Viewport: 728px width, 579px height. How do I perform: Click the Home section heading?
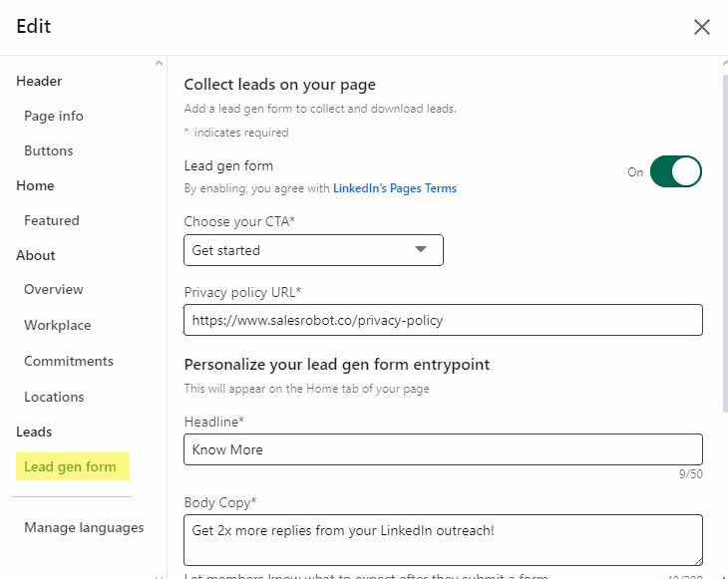(x=35, y=185)
